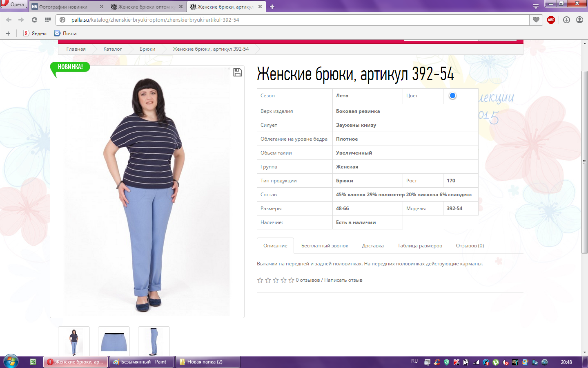Go to Брюки breadcrumb
The width and height of the screenshot is (588, 368).
pyautogui.click(x=147, y=49)
